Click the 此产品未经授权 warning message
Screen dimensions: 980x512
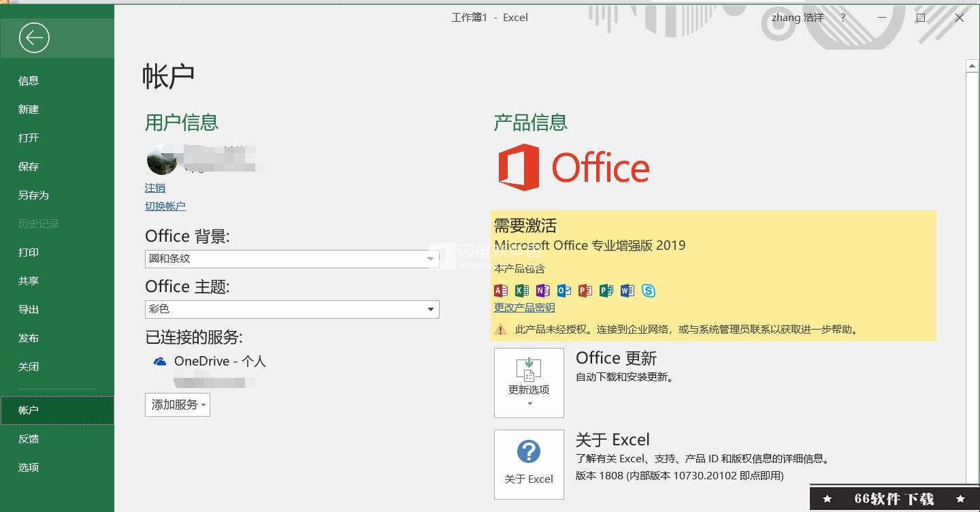point(687,330)
